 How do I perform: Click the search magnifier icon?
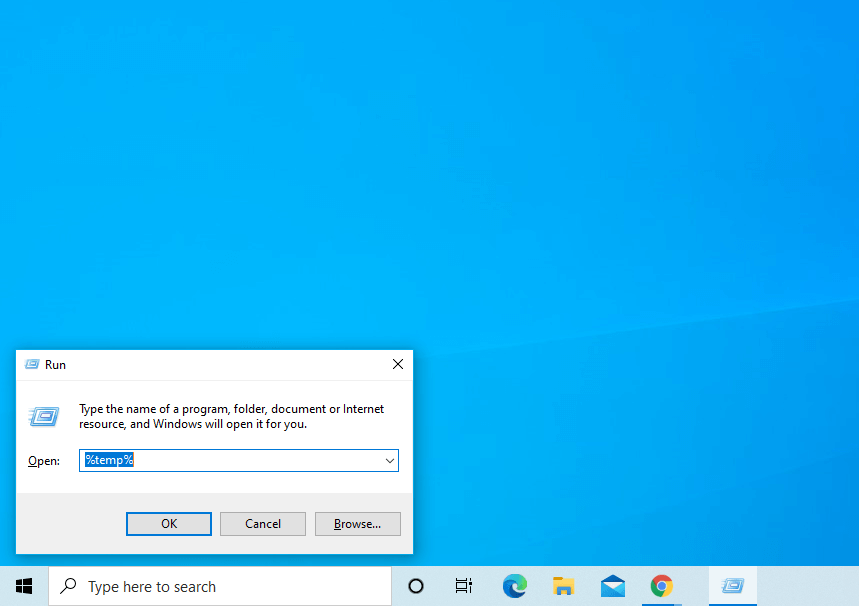68,586
